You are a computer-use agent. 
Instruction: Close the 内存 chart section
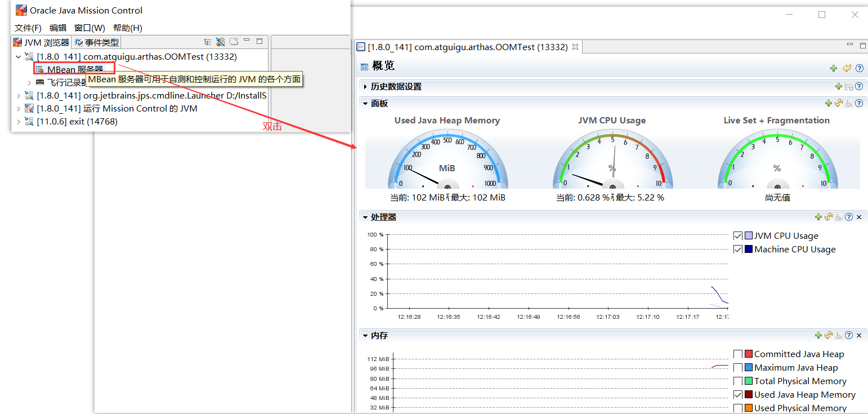tap(859, 336)
